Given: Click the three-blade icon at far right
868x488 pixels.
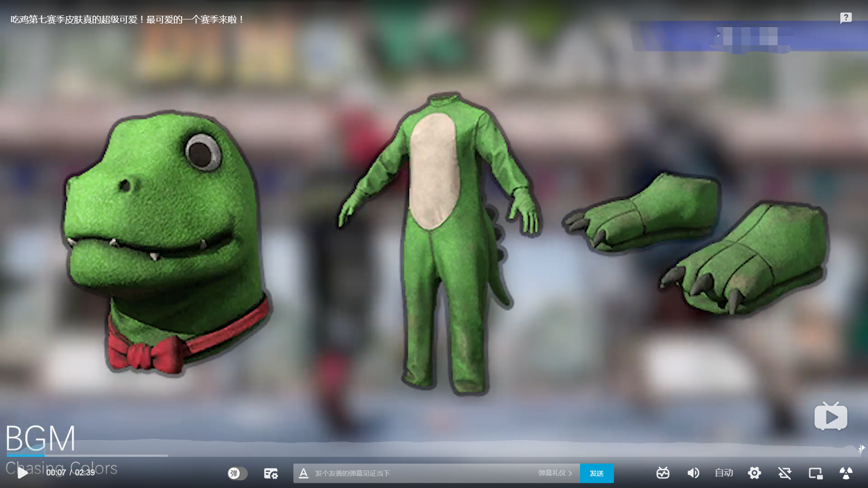Looking at the screenshot, I should point(846,473).
